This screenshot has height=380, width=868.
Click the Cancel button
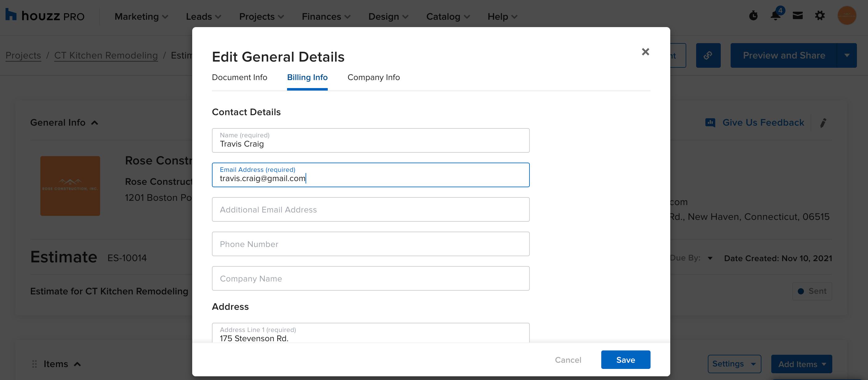pos(568,360)
